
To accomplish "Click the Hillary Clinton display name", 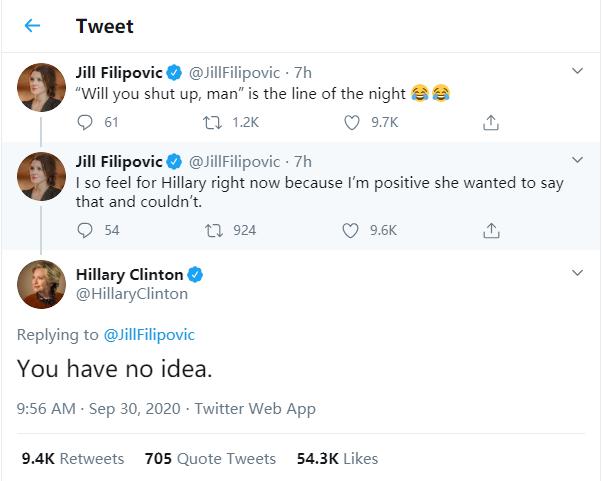I will (129, 274).
